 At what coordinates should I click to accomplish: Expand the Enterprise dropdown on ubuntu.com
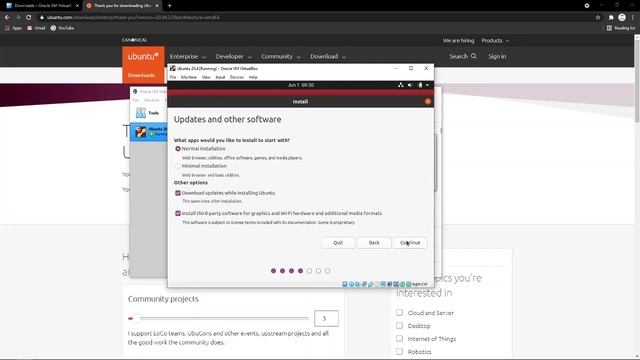pos(188,56)
